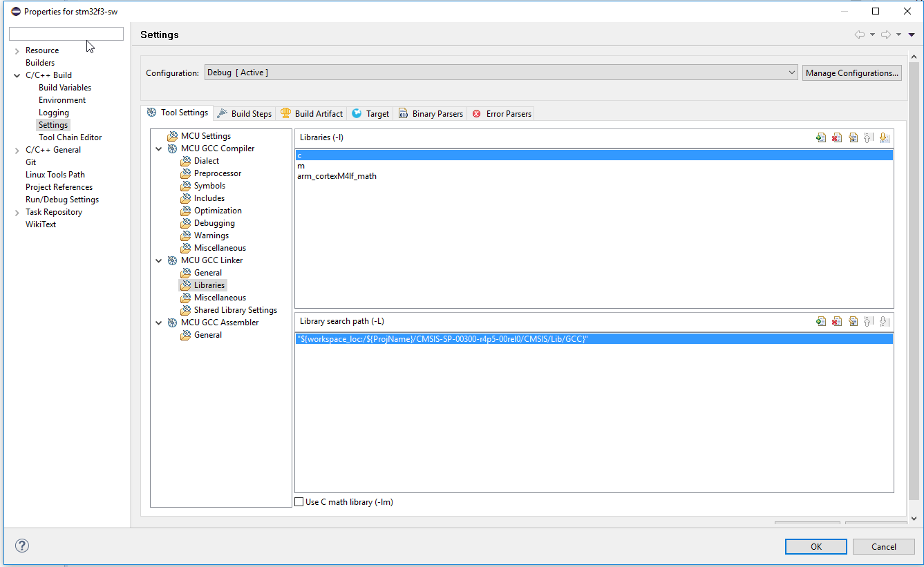Select Optimization under MCU GCC Compiler
The image size is (924, 567).
click(218, 211)
